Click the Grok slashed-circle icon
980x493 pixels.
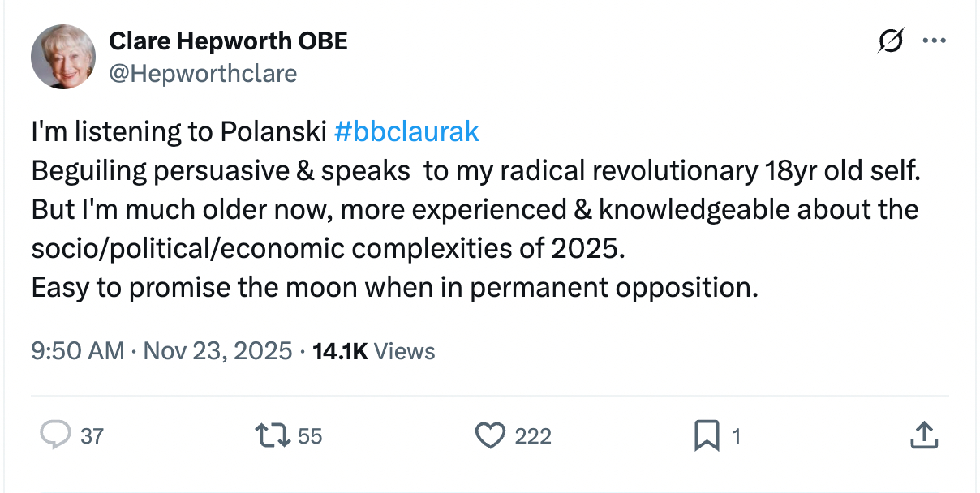pyautogui.click(x=890, y=41)
